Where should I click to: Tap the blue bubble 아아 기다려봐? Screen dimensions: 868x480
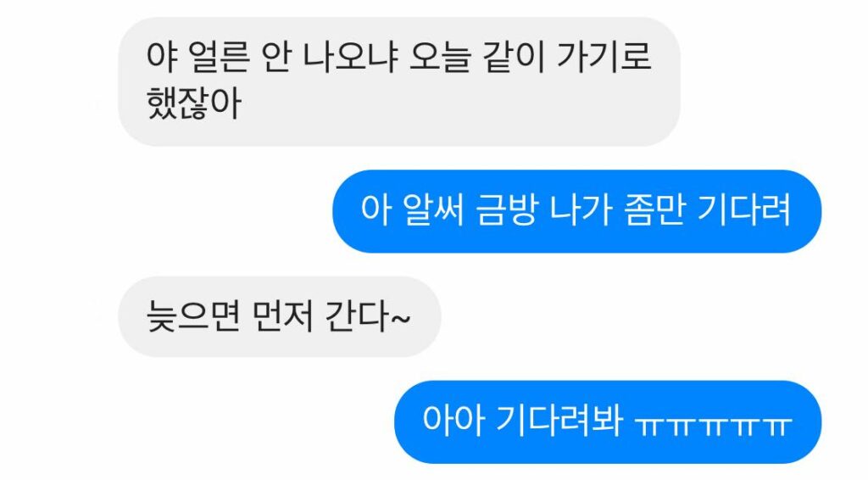[x=607, y=421]
